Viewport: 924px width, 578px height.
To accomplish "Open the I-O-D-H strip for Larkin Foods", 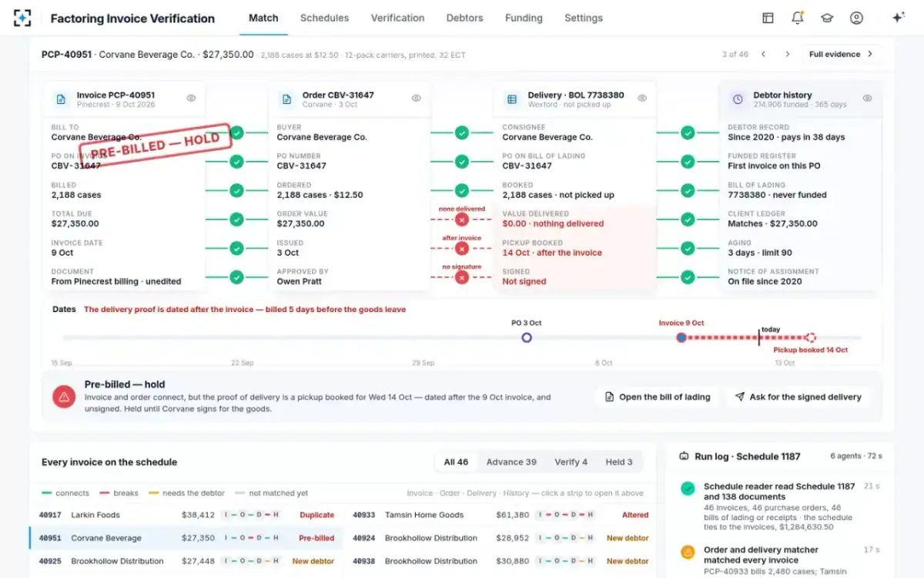I will coord(252,515).
